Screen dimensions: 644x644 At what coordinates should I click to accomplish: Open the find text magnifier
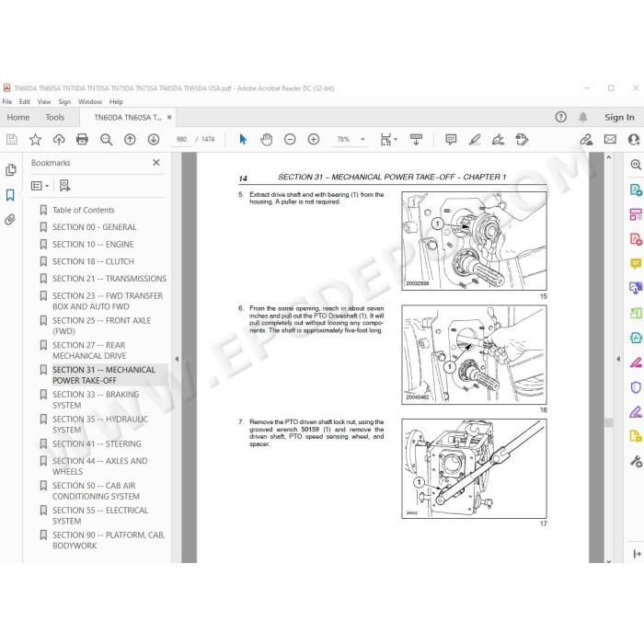pyautogui.click(x=107, y=140)
